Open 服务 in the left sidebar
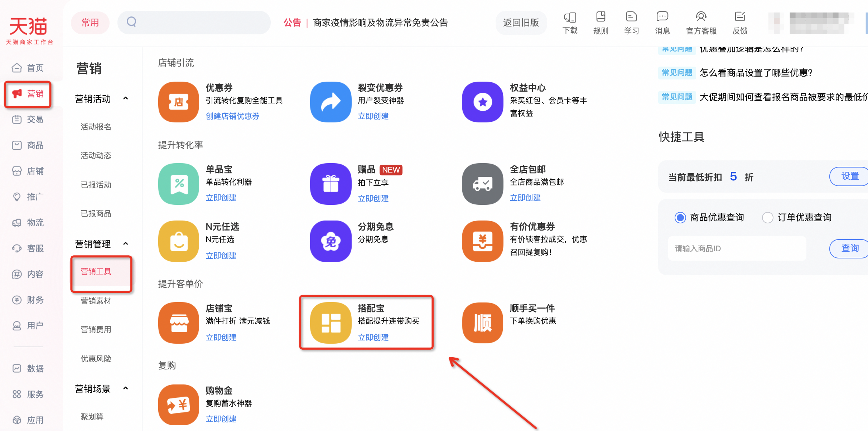The image size is (868, 431). 28,394
